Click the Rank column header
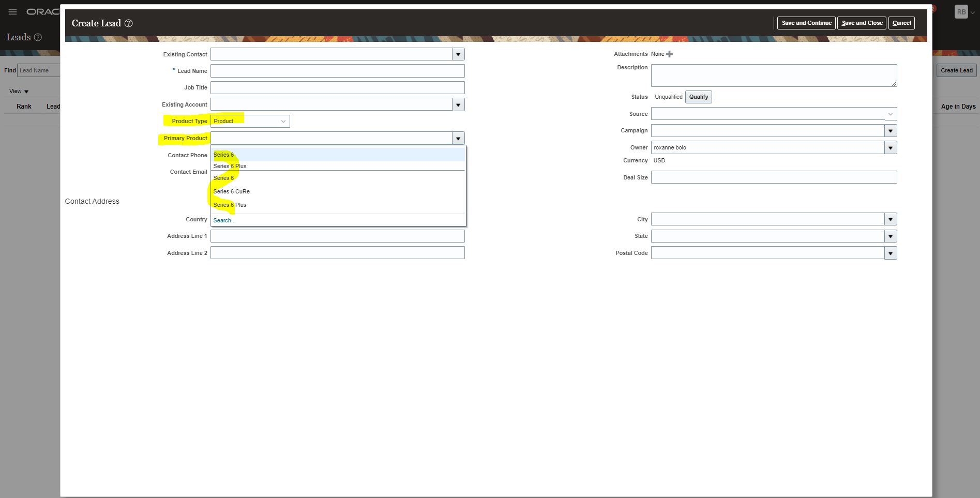Viewport: 980px width, 498px height. pos(24,107)
